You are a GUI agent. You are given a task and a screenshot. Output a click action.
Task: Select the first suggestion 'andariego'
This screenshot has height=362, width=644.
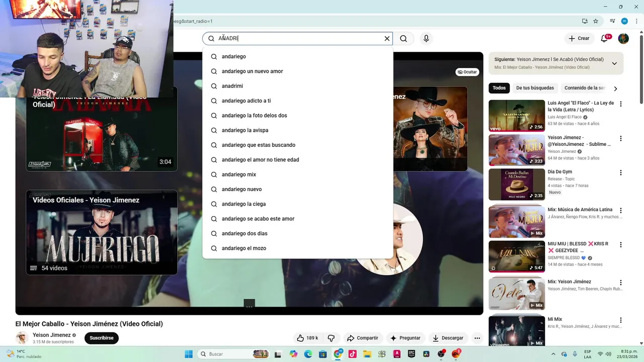click(x=298, y=57)
